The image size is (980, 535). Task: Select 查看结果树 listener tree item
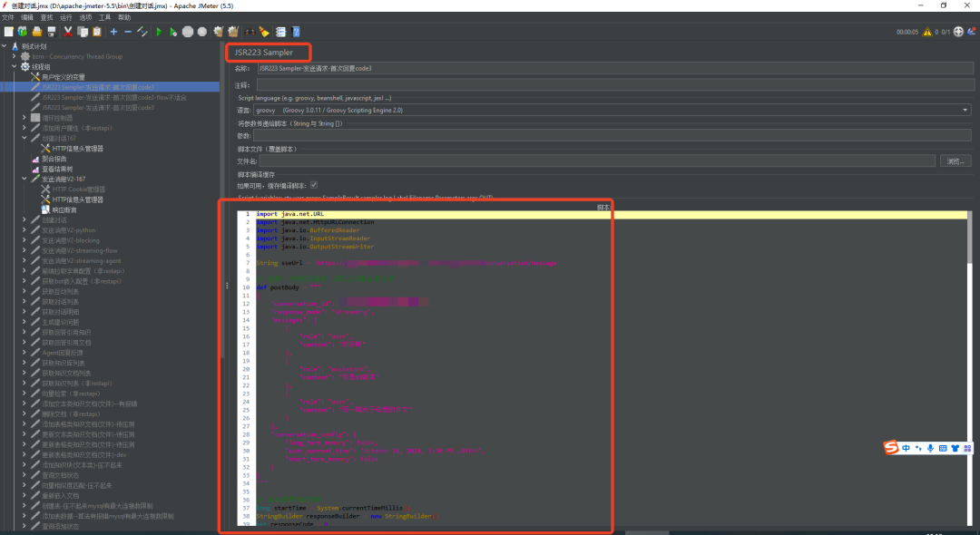click(57, 170)
